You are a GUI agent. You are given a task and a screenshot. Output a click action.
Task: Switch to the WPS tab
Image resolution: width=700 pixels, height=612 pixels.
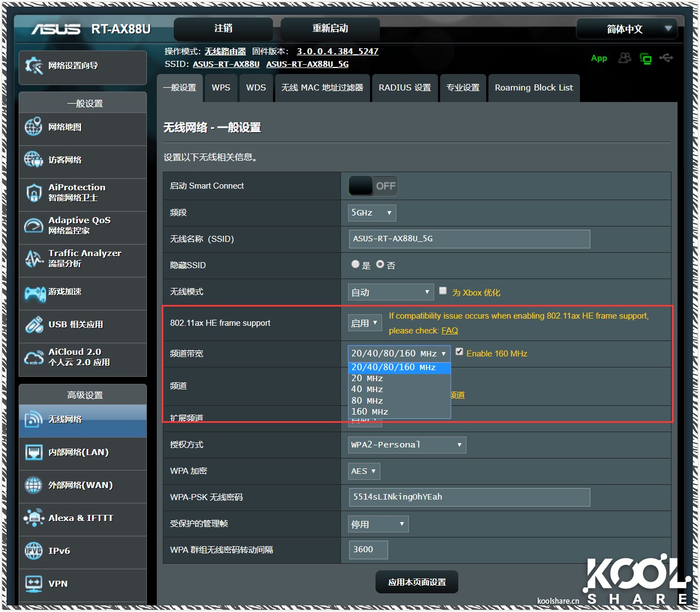[x=221, y=88]
